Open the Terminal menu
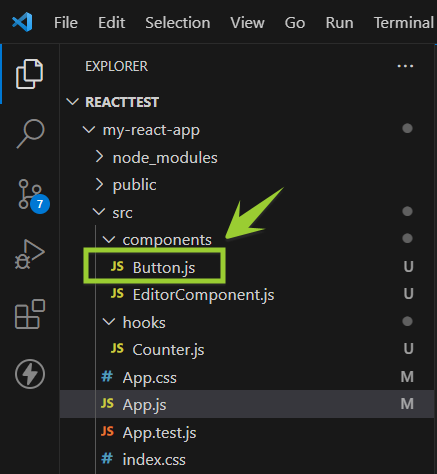The image size is (437, 474). coord(403,23)
